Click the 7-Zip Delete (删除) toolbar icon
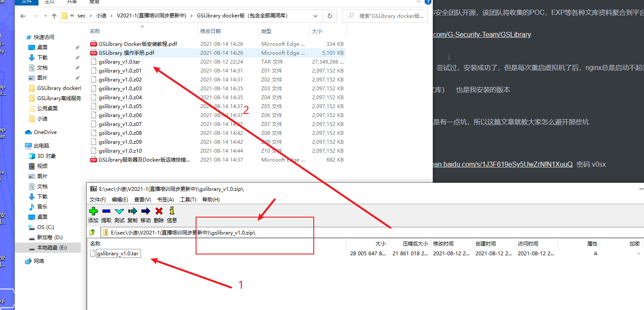This screenshot has height=310, width=644. [159, 211]
